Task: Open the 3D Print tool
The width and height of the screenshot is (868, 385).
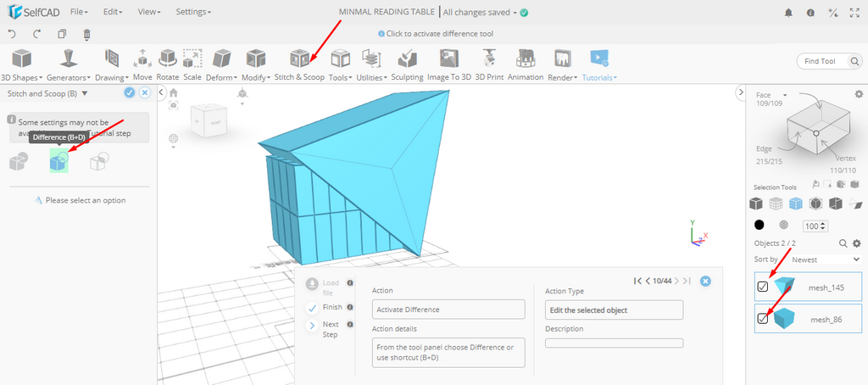Action: tap(488, 64)
